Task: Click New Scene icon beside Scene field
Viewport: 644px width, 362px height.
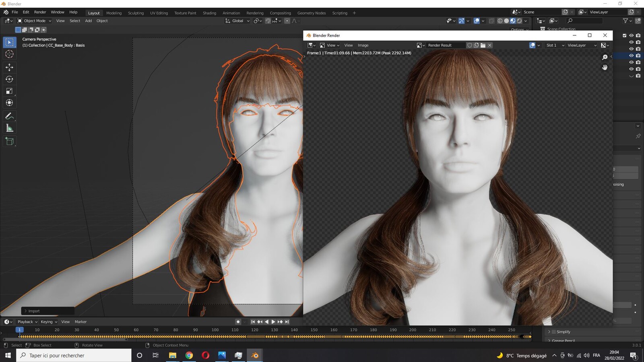Action: pos(565,12)
